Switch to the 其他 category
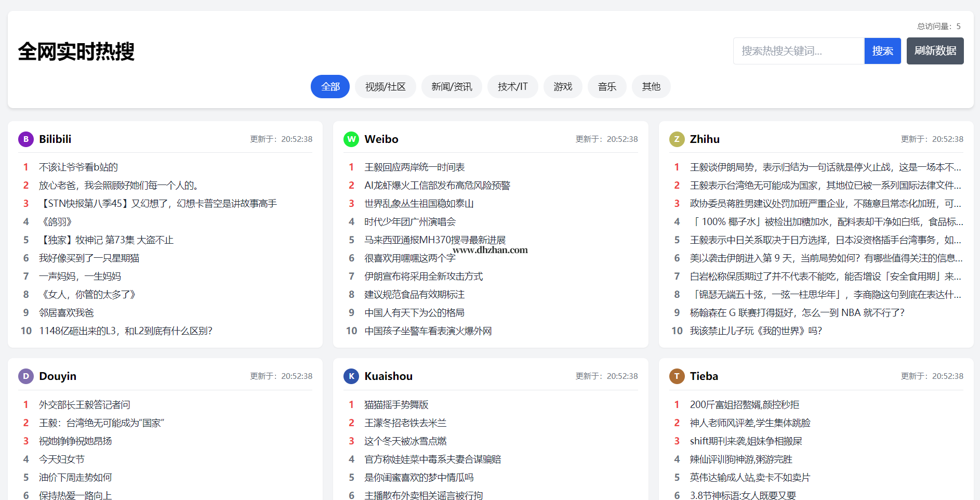This screenshot has width=980, height=500. pyautogui.click(x=651, y=87)
